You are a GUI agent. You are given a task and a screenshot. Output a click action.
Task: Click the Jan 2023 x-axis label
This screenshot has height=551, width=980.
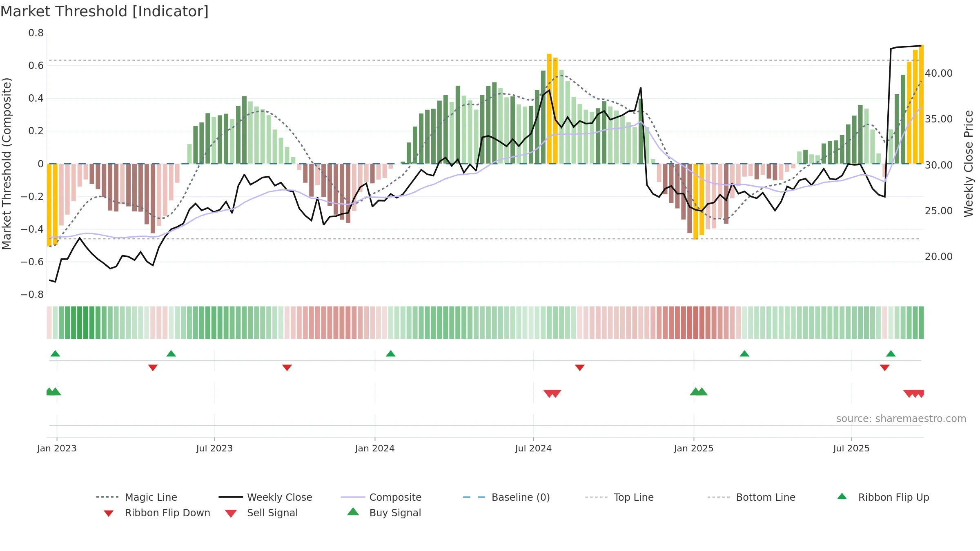click(x=57, y=448)
